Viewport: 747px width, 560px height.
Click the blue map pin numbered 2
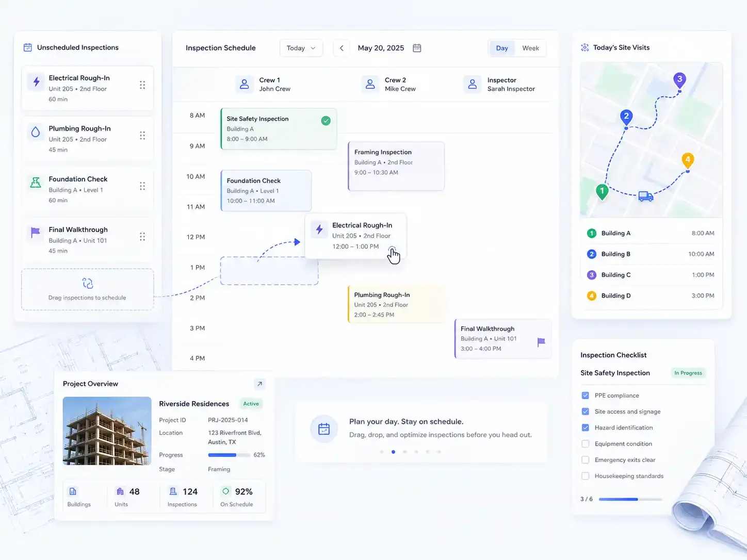(x=626, y=117)
